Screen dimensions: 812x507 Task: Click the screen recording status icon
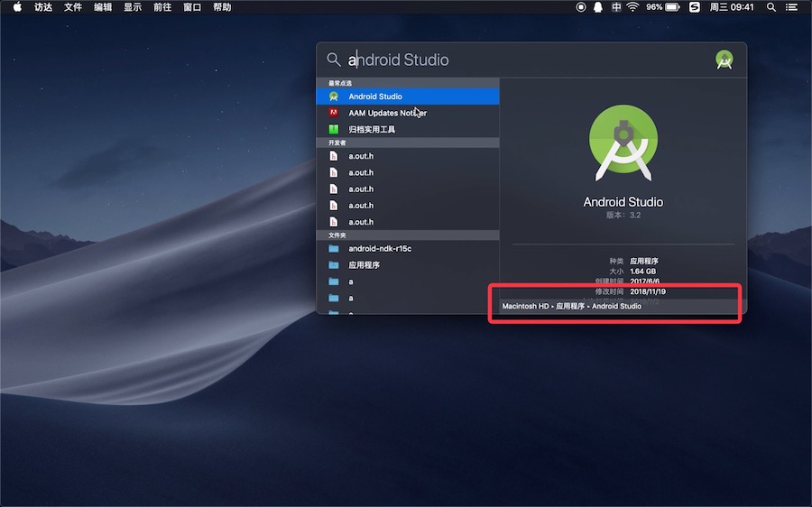(x=581, y=7)
